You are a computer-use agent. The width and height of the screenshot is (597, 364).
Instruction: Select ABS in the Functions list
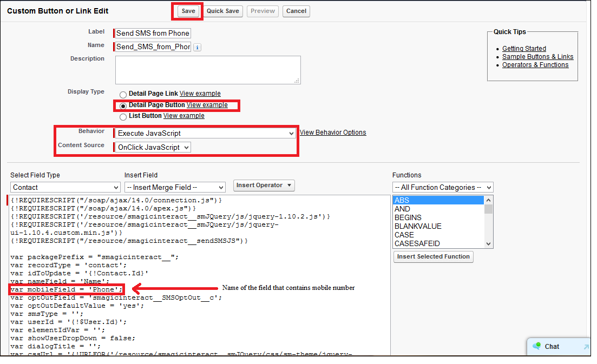pyautogui.click(x=438, y=200)
